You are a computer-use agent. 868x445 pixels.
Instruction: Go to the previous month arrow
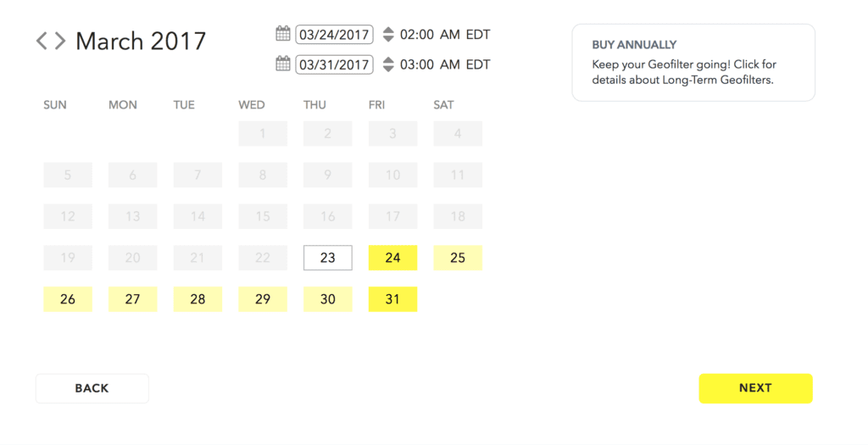click(x=42, y=41)
